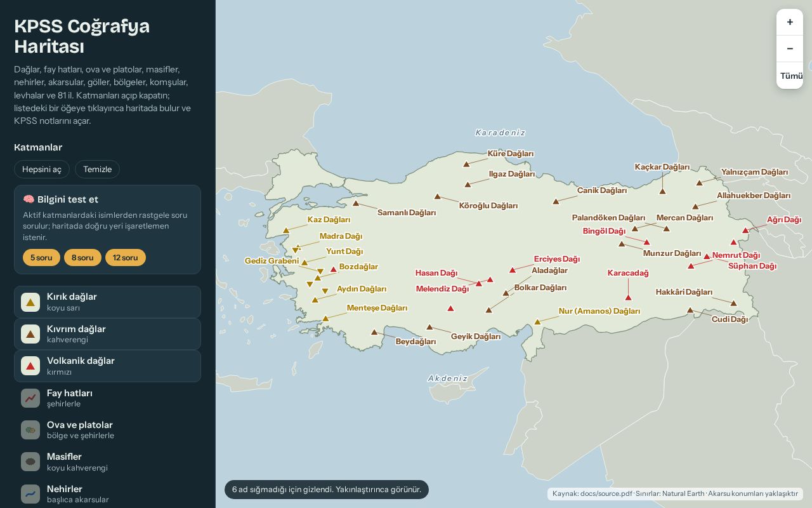This screenshot has height=508, width=812.
Task: Start a 5 soru quiz
Action: click(41, 257)
